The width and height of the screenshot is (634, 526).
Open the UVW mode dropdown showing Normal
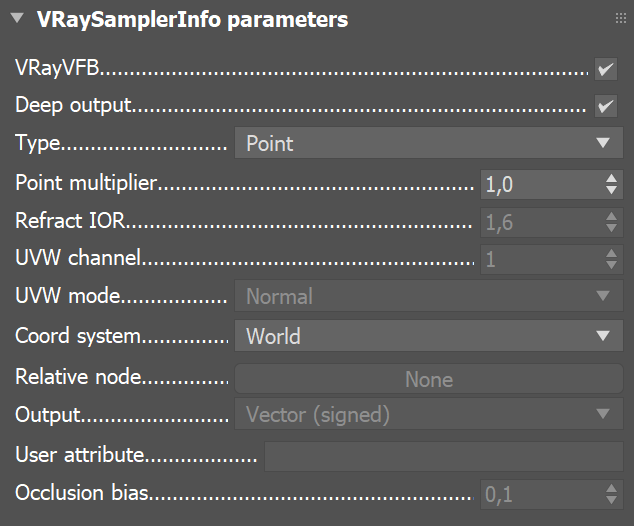click(x=429, y=296)
